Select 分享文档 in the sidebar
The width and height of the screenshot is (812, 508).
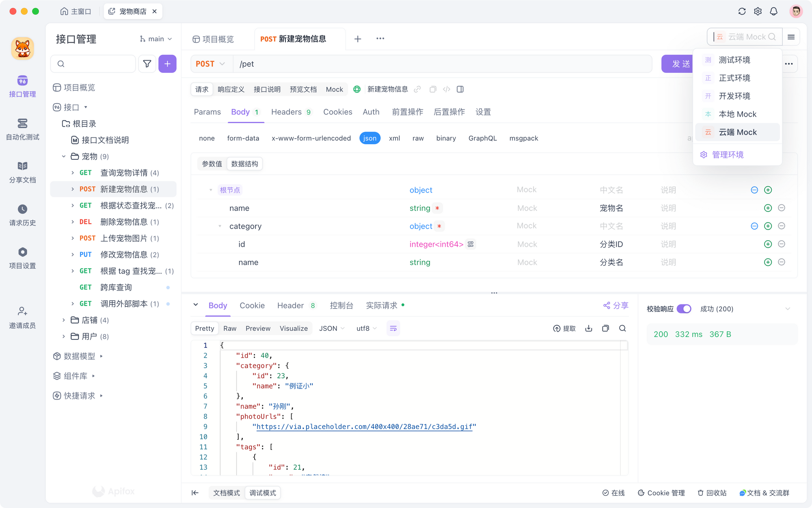pos(22,172)
